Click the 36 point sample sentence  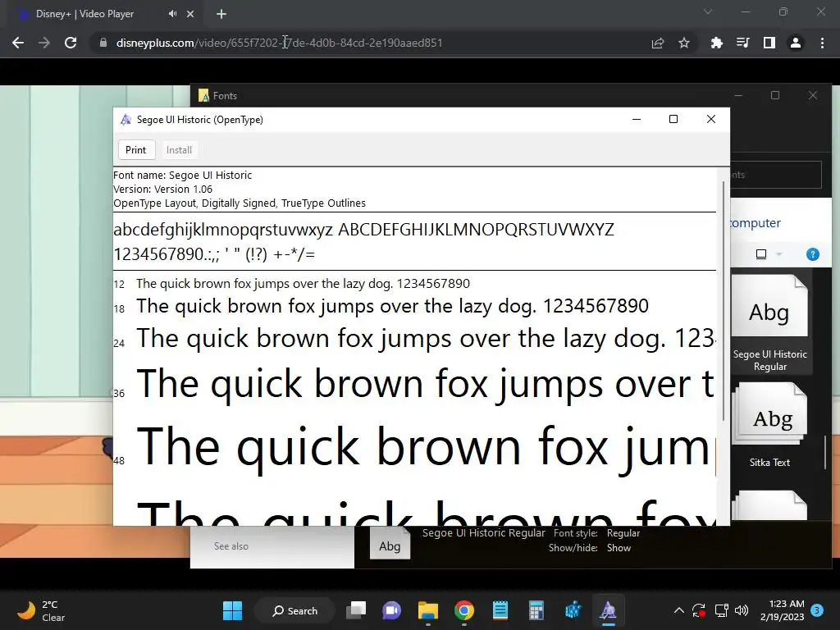pyautogui.click(x=426, y=385)
